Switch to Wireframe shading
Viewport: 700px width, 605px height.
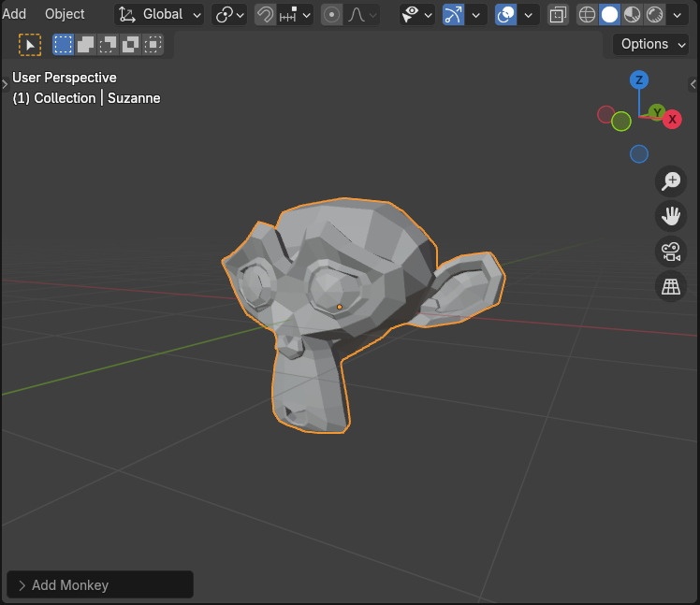(x=587, y=15)
